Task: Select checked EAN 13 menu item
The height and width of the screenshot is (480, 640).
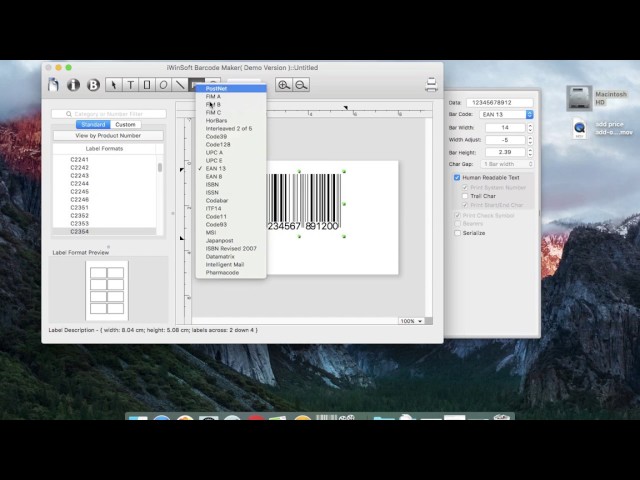Action: click(x=231, y=168)
